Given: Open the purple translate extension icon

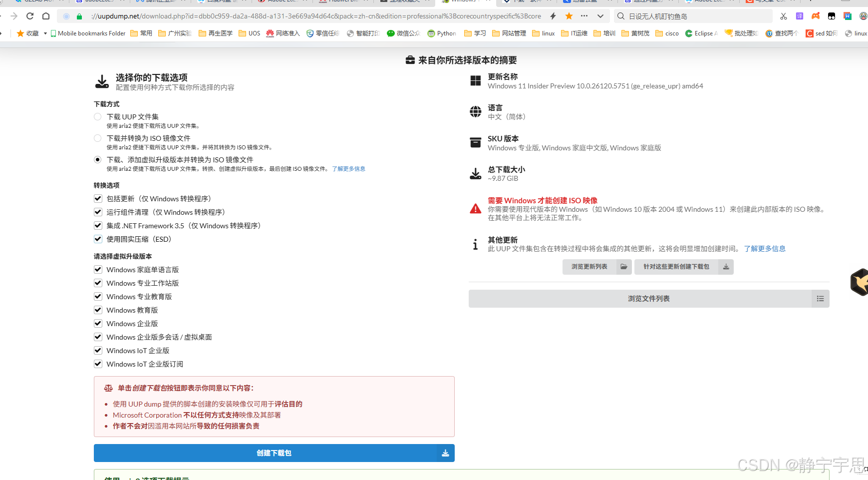Looking at the screenshot, I should (x=800, y=16).
